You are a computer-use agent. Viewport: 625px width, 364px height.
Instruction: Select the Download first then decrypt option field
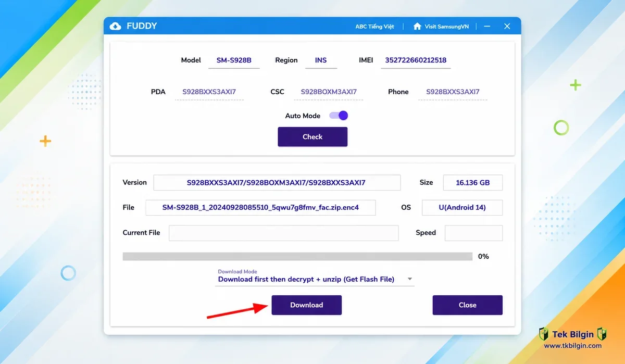[316, 279]
